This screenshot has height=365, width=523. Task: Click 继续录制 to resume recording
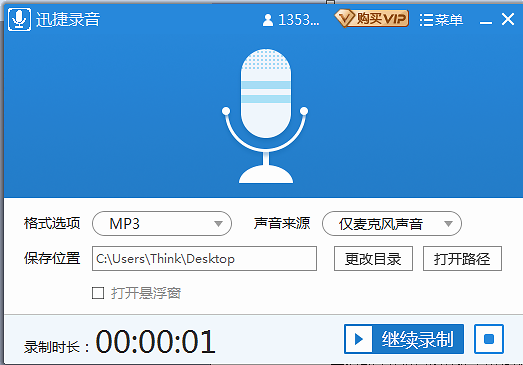pyautogui.click(x=404, y=339)
